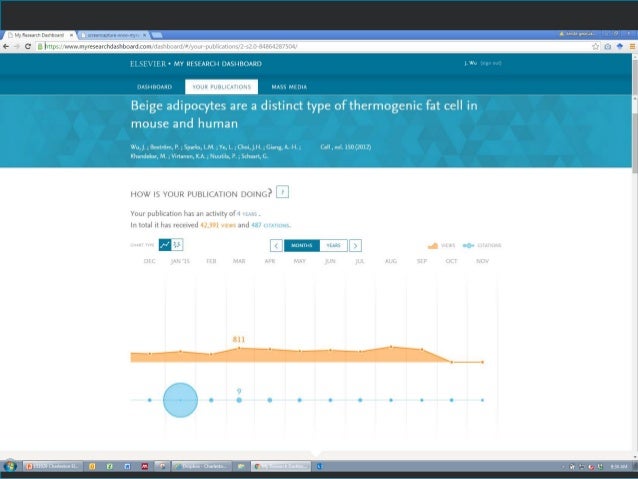
Task: Open a new browser tab
Action: 157,35
